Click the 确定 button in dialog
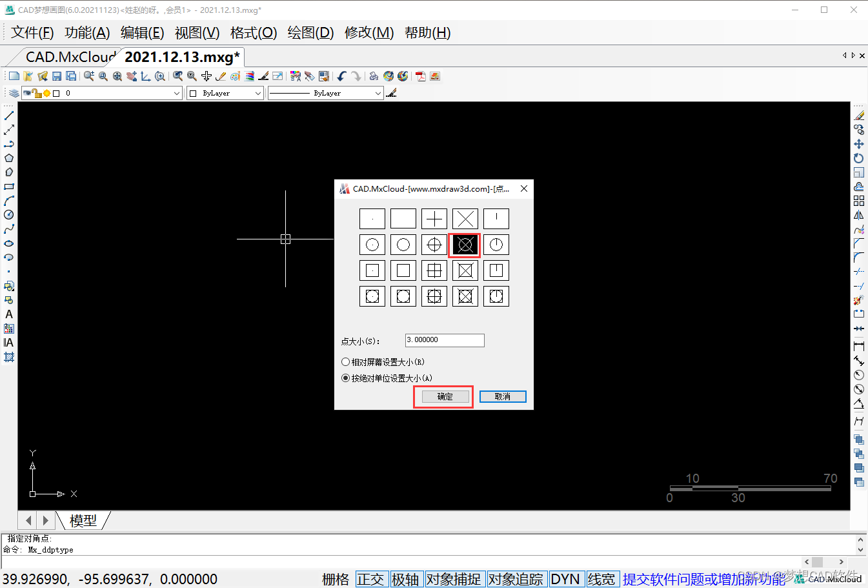 tap(445, 396)
